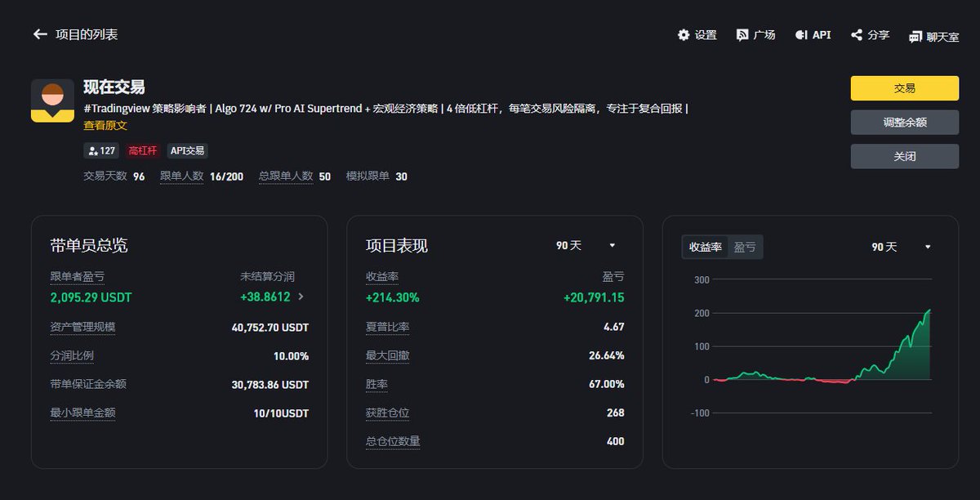Image resolution: width=980 pixels, height=500 pixels.
Task: Click the API交易 tag
Action: (188, 151)
